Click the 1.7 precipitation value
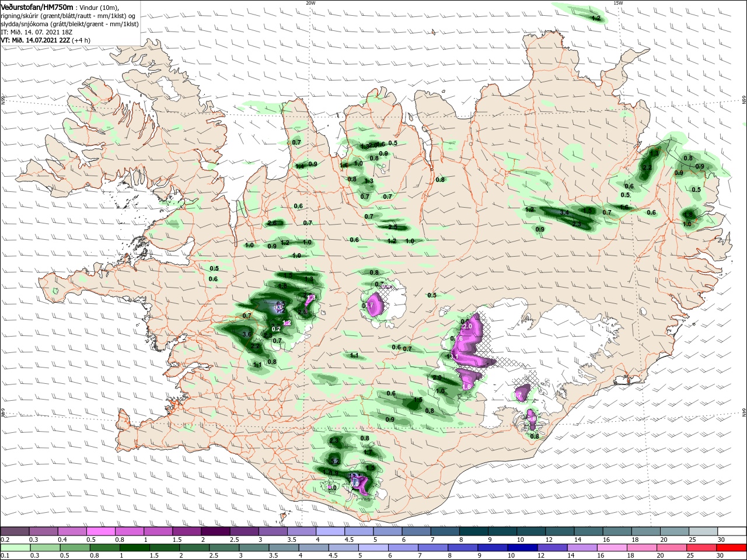Viewport: 747px width, 560px height. (x=368, y=452)
